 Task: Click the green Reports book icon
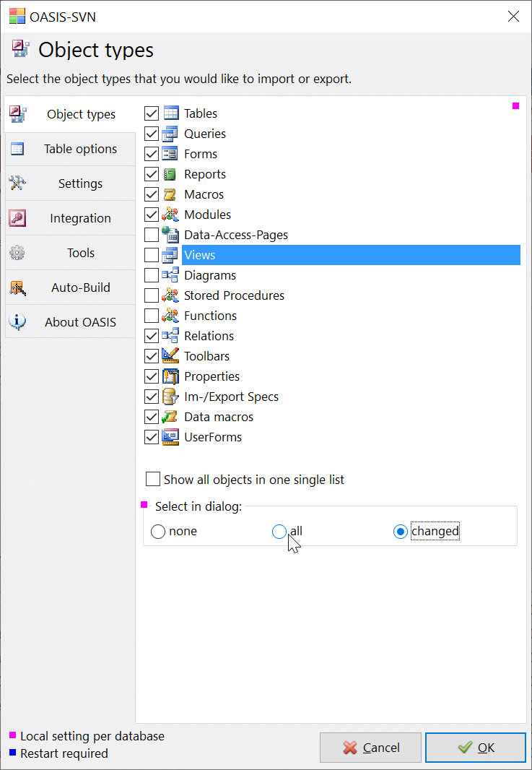pos(171,174)
